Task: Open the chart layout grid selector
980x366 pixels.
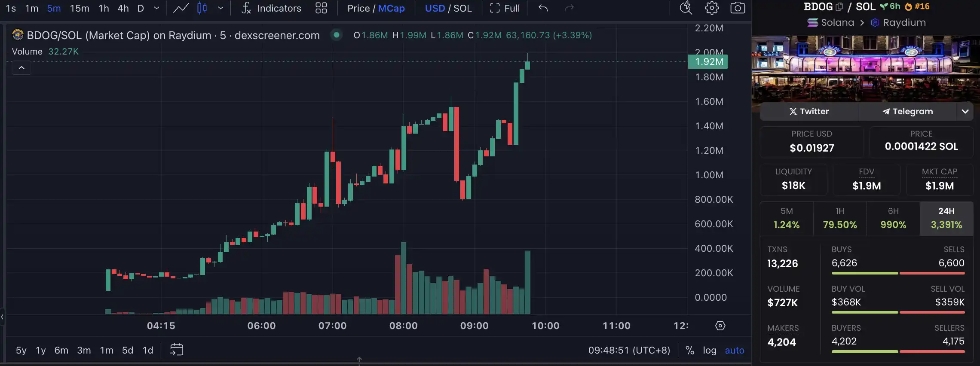Action: pos(321,8)
